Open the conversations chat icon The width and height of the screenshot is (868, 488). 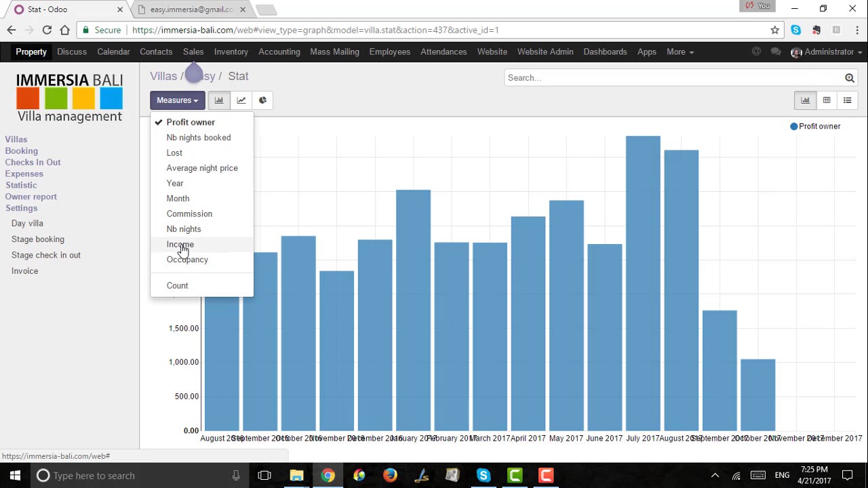tap(776, 52)
